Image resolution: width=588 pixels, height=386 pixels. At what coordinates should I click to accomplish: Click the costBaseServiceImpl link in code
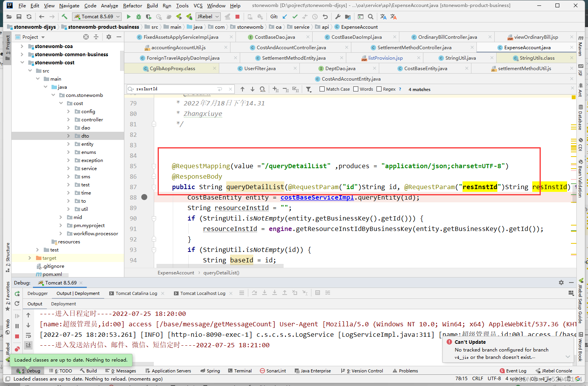(x=317, y=197)
